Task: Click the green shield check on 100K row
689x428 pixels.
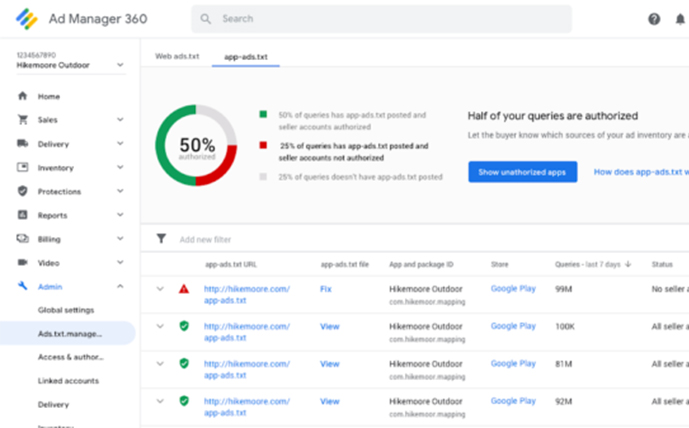Action: coord(184,326)
